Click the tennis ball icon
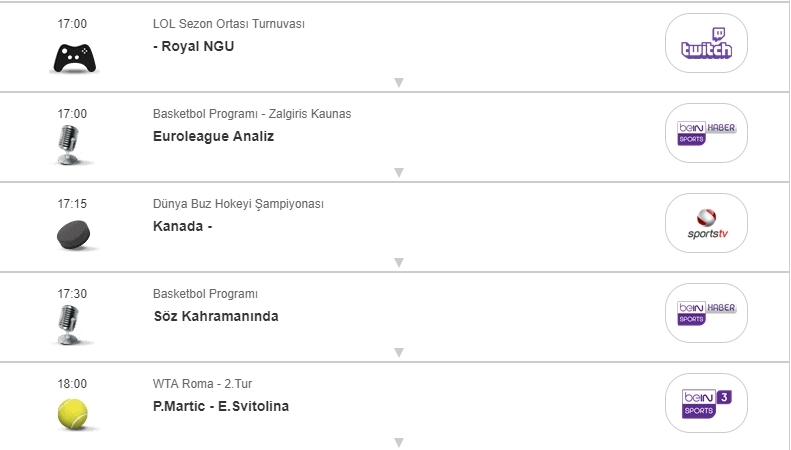The height and width of the screenshot is (450, 791). click(73, 415)
